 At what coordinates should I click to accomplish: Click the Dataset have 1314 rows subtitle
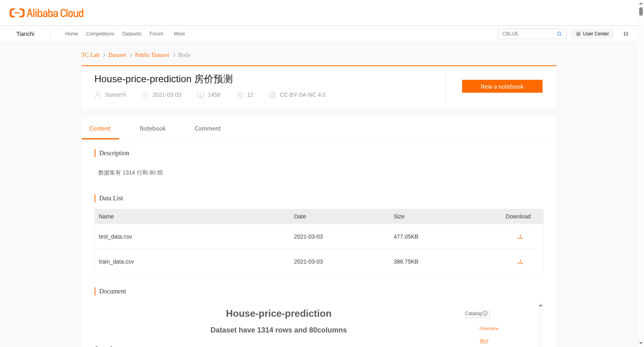click(x=279, y=330)
